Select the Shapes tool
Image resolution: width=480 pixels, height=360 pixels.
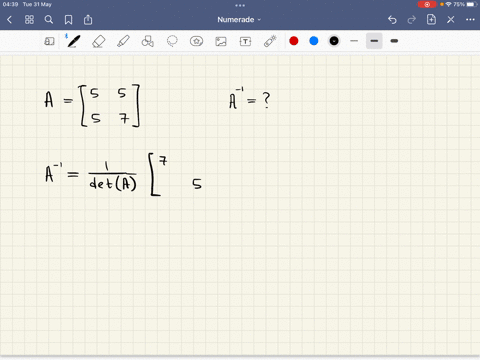tap(148, 41)
